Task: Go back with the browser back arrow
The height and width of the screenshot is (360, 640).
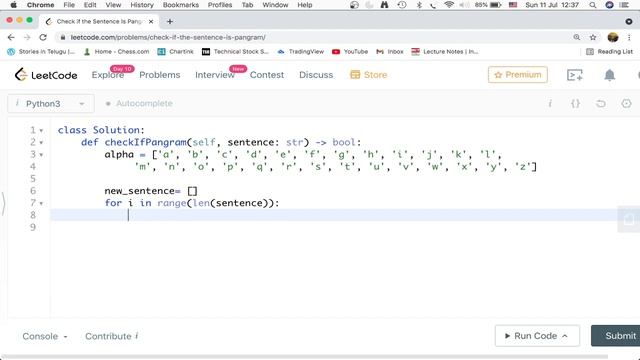Action: pyautogui.click(x=11, y=37)
